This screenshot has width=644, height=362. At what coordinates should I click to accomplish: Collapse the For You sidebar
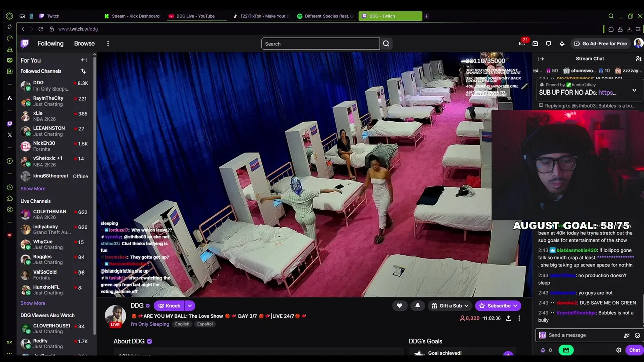pyautogui.click(x=84, y=60)
